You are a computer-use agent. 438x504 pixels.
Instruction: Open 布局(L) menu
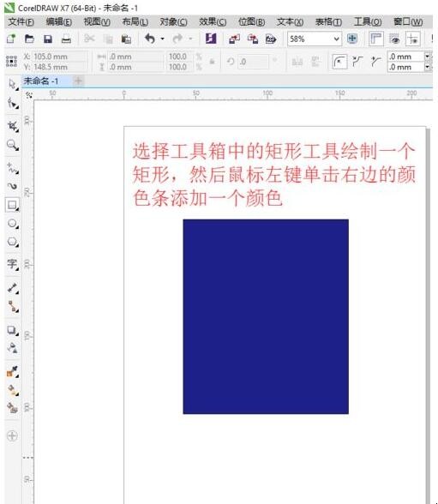pos(135,22)
